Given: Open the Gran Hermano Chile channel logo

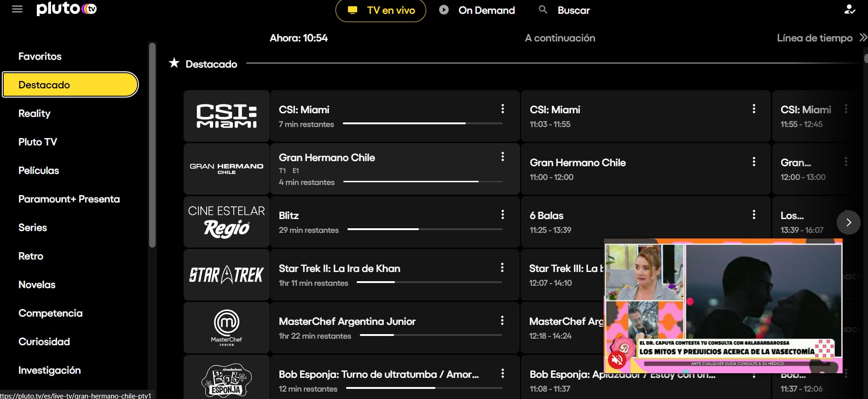Looking at the screenshot, I should tap(226, 169).
